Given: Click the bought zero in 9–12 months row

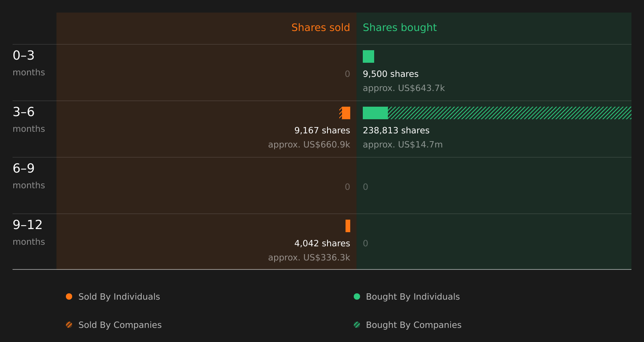Looking at the screenshot, I should pyautogui.click(x=366, y=244).
